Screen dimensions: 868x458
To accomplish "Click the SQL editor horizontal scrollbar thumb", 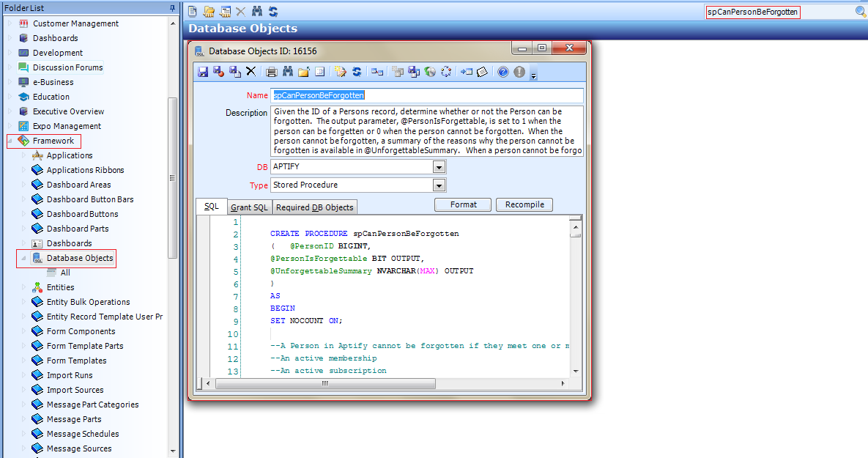I will click(x=325, y=383).
